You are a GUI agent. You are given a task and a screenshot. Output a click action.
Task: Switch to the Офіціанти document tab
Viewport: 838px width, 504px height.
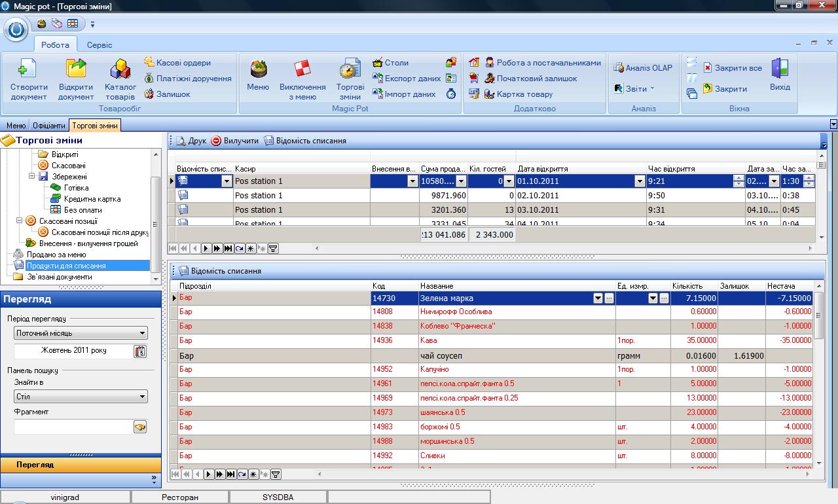pos(49,126)
